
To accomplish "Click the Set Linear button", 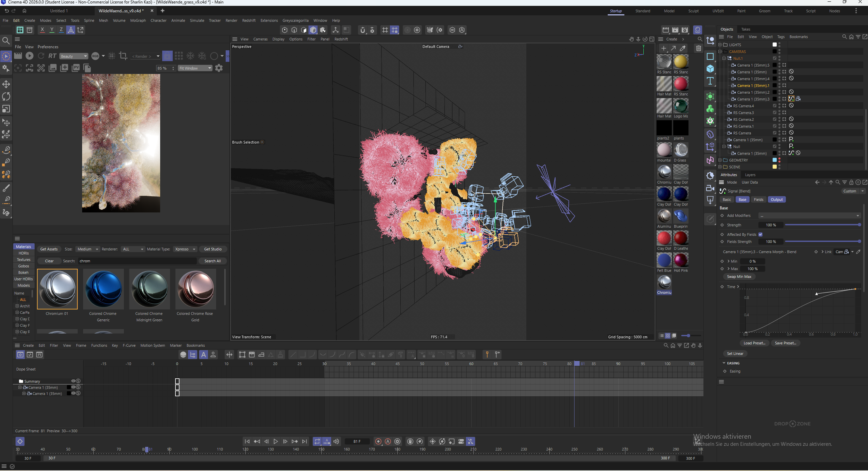I will (735, 354).
